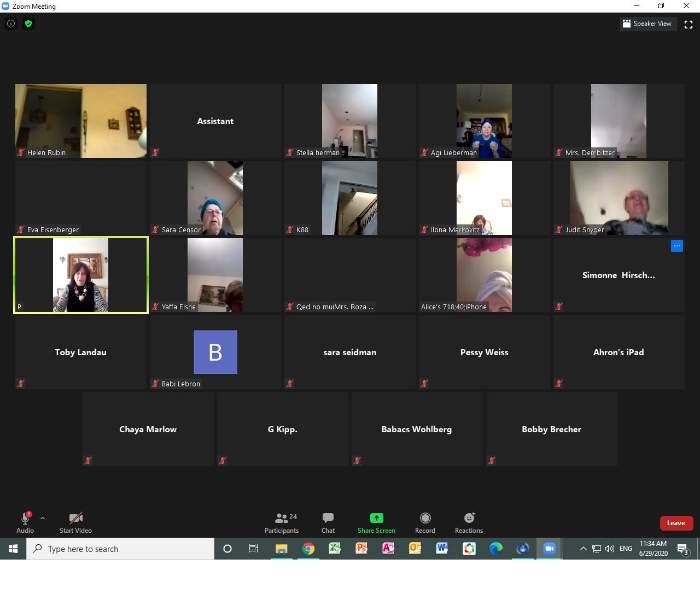Start recording the meeting

tap(425, 522)
